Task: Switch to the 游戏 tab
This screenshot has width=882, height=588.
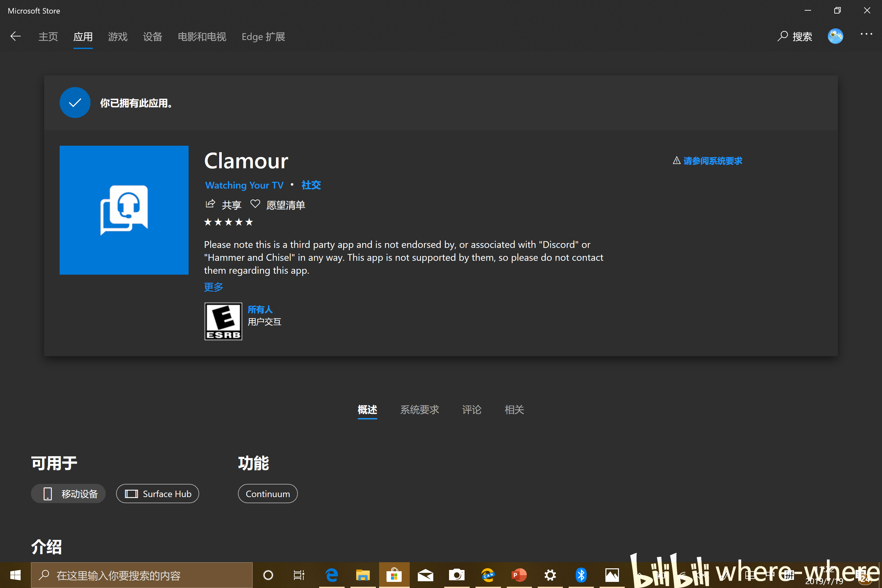Action: [x=118, y=37]
